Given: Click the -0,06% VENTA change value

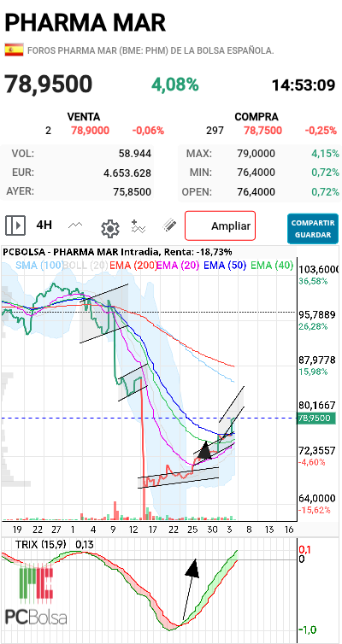Looking at the screenshot, I should click(x=148, y=131).
